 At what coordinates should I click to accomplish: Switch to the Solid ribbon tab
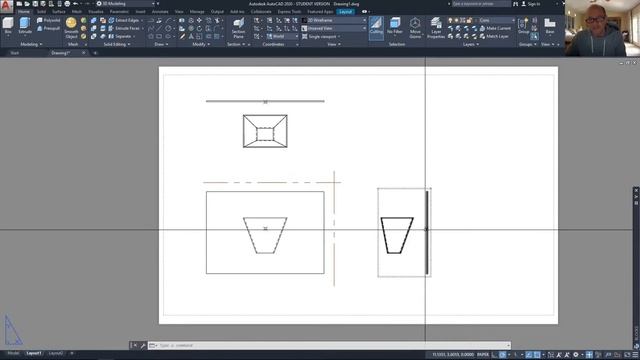point(42,11)
